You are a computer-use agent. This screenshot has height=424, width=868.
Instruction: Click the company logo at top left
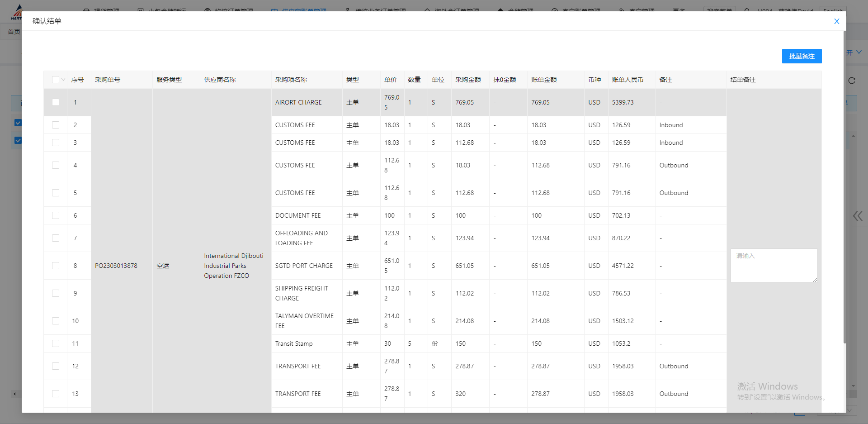(16, 13)
